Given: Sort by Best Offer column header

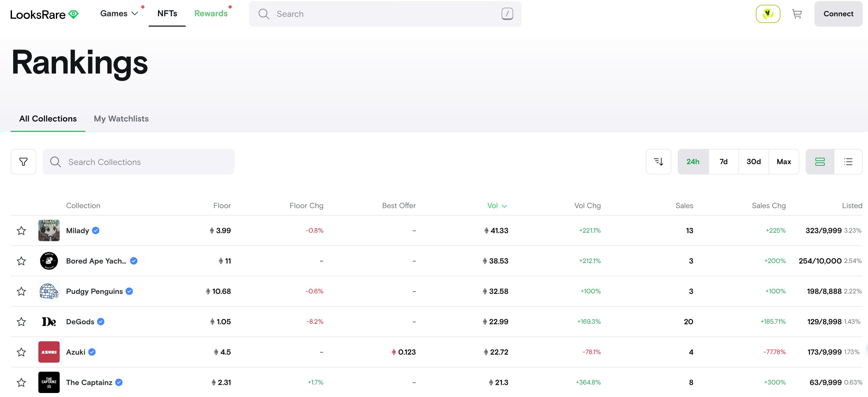Looking at the screenshot, I should pyautogui.click(x=399, y=206).
